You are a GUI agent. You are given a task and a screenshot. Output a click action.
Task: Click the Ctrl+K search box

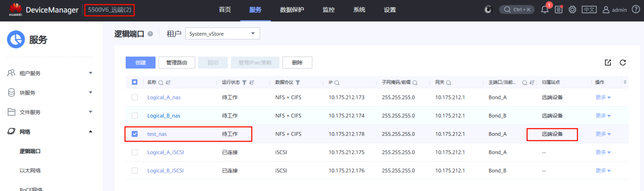pos(517,10)
